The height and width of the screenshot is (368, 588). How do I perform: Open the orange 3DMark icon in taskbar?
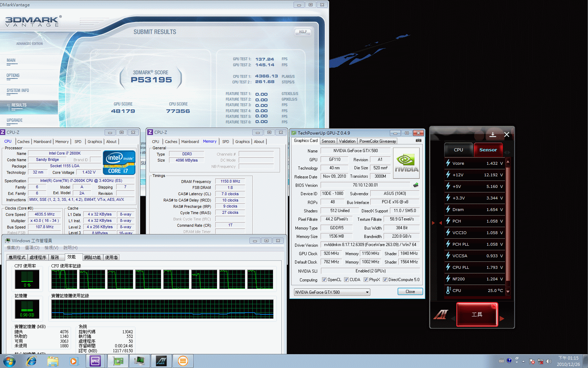pos(183,361)
